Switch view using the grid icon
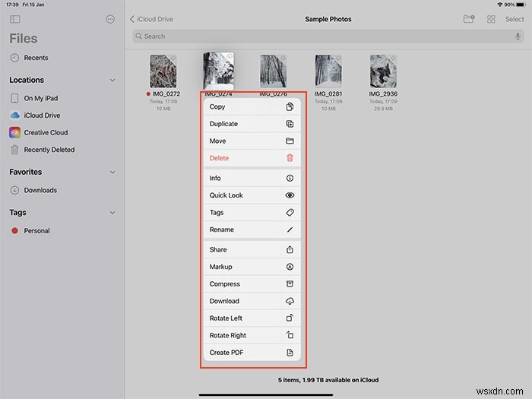This screenshot has height=399, width=532. coord(491,19)
